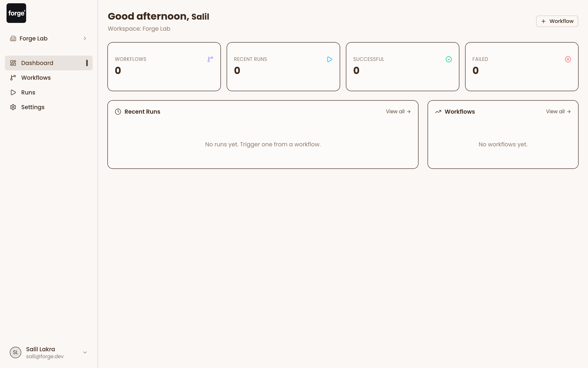Click the Settings gear icon
Viewport: 588px width, 368px height.
(x=13, y=107)
